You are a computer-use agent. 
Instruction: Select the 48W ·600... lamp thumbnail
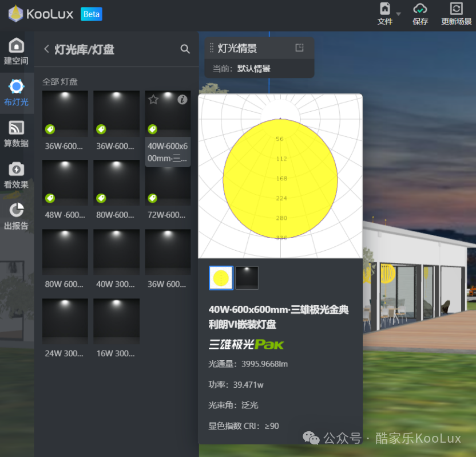tap(65, 183)
